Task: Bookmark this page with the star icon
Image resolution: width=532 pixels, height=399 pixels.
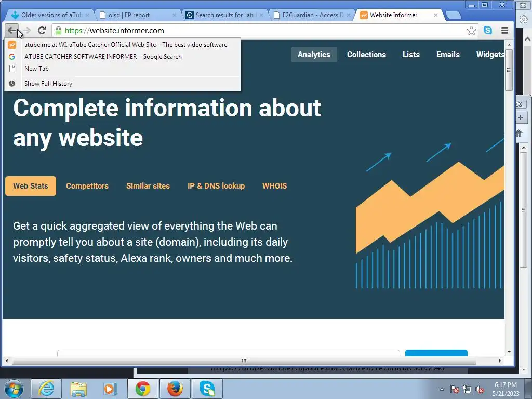Action: click(471, 31)
